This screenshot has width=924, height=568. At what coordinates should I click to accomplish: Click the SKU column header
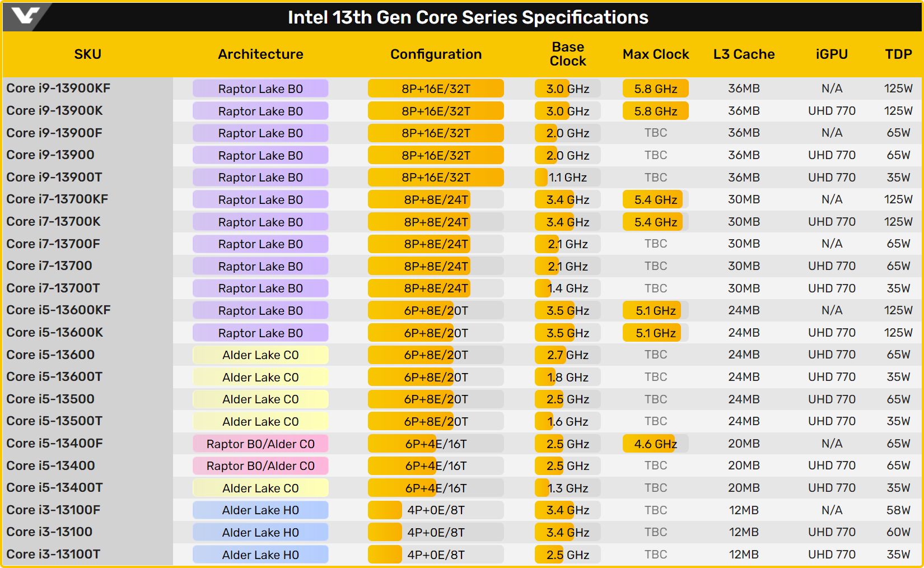[x=88, y=54]
